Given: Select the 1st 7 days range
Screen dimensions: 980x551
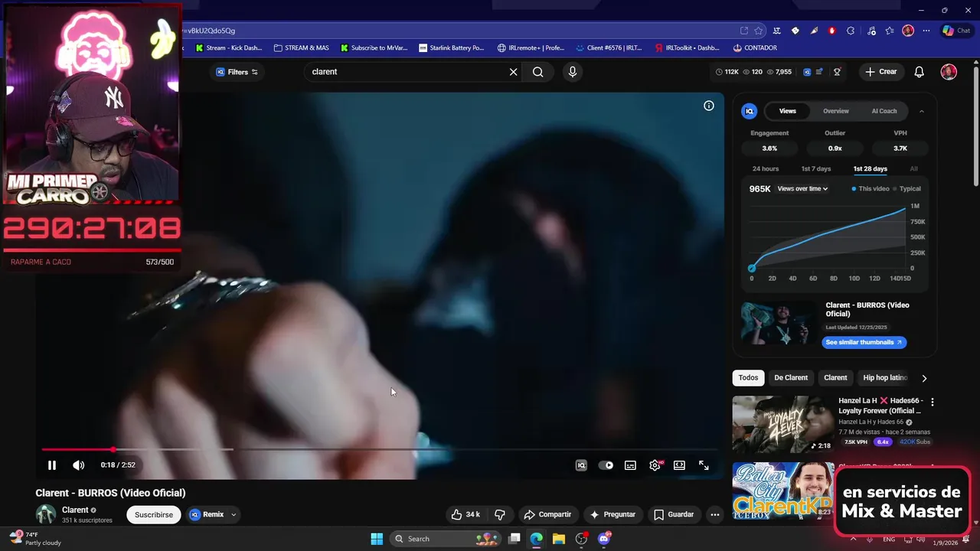Looking at the screenshot, I should 816,169.
